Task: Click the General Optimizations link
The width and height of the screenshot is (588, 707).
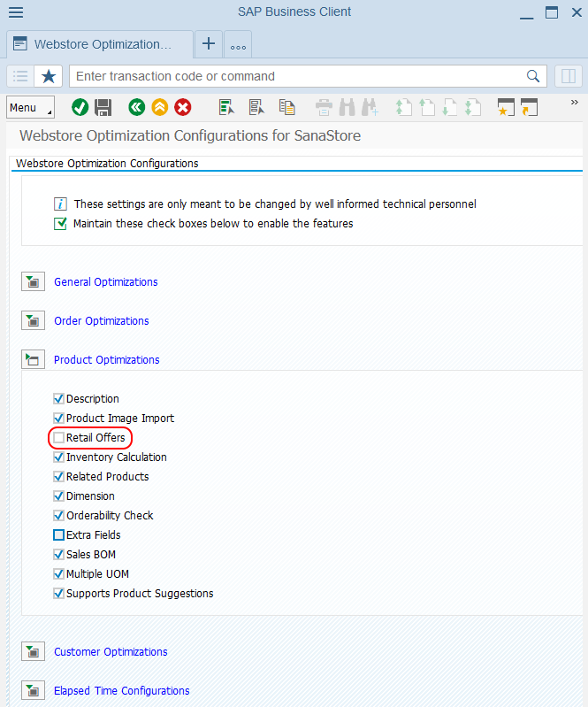Action: point(106,281)
